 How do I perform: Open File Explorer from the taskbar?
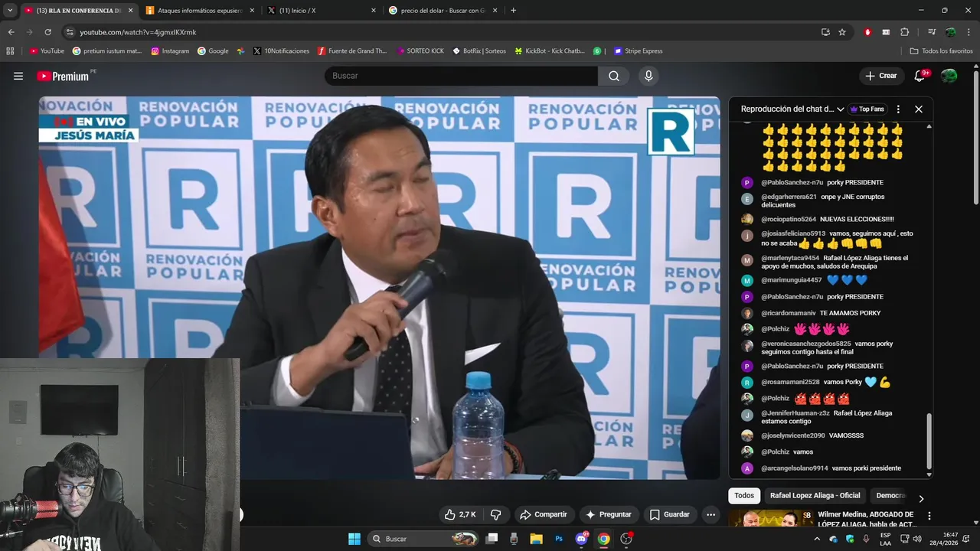coord(536,539)
